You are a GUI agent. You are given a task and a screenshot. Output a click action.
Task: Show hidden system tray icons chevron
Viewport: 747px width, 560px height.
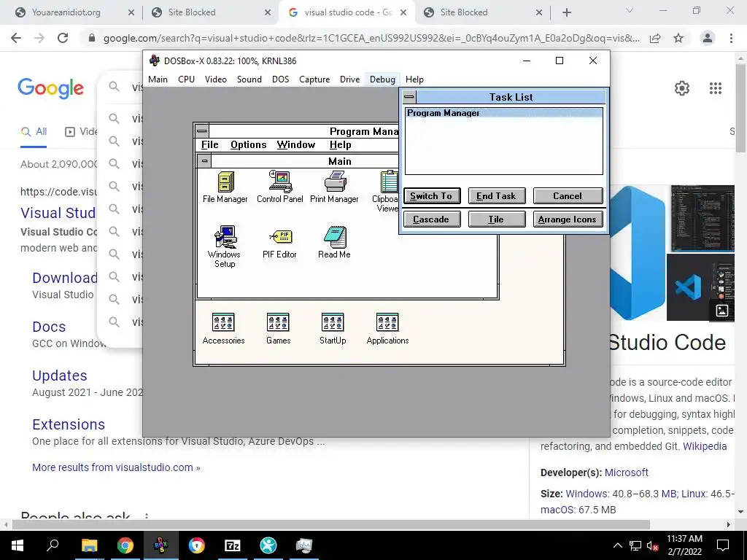pyautogui.click(x=617, y=545)
